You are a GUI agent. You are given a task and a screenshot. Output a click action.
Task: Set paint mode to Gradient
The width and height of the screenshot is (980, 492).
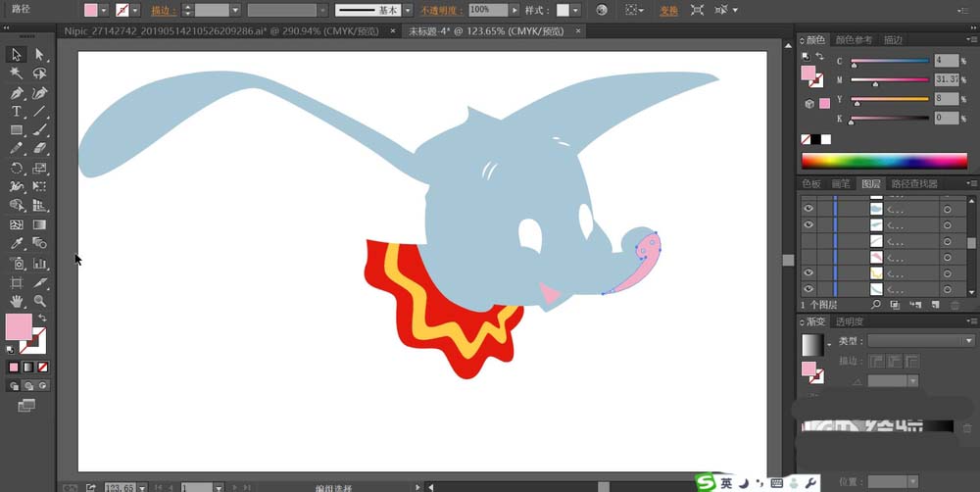pyautogui.click(x=28, y=367)
